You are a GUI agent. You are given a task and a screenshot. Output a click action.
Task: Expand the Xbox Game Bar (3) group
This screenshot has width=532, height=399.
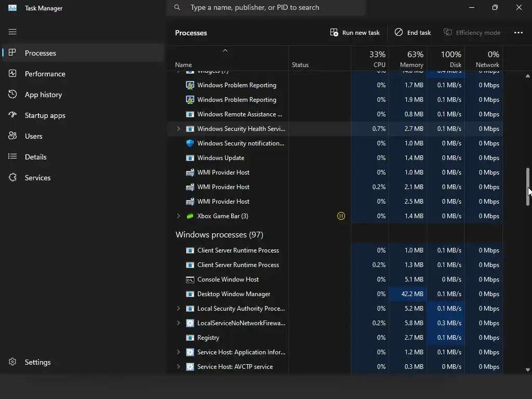click(179, 216)
